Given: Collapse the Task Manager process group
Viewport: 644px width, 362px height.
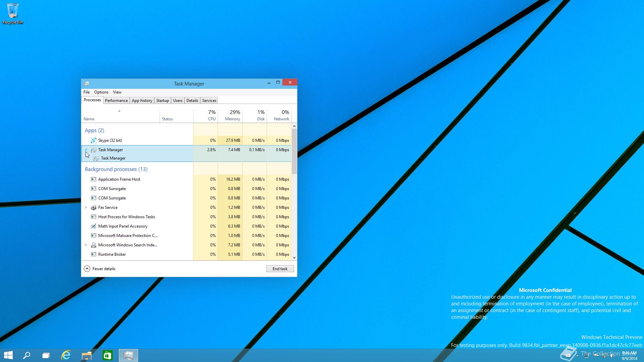Looking at the screenshot, I should tap(86, 150).
